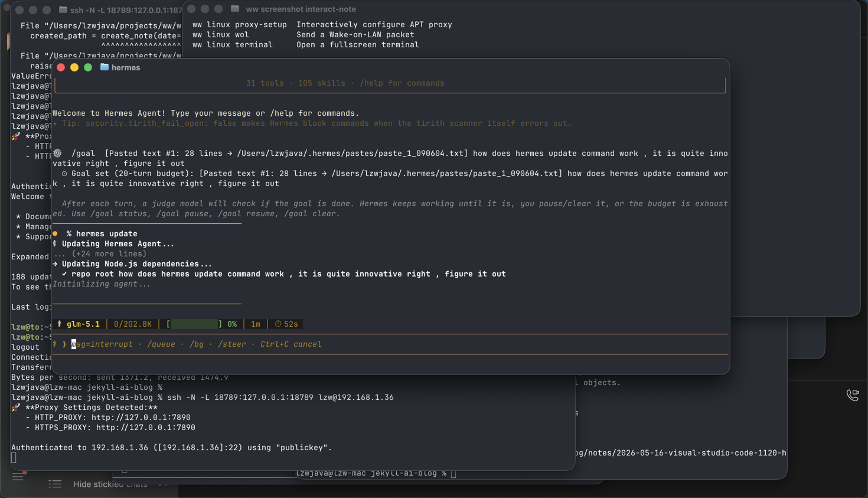Click the context usage progress bar at 0%
This screenshot has height=498, width=868.
click(x=194, y=324)
